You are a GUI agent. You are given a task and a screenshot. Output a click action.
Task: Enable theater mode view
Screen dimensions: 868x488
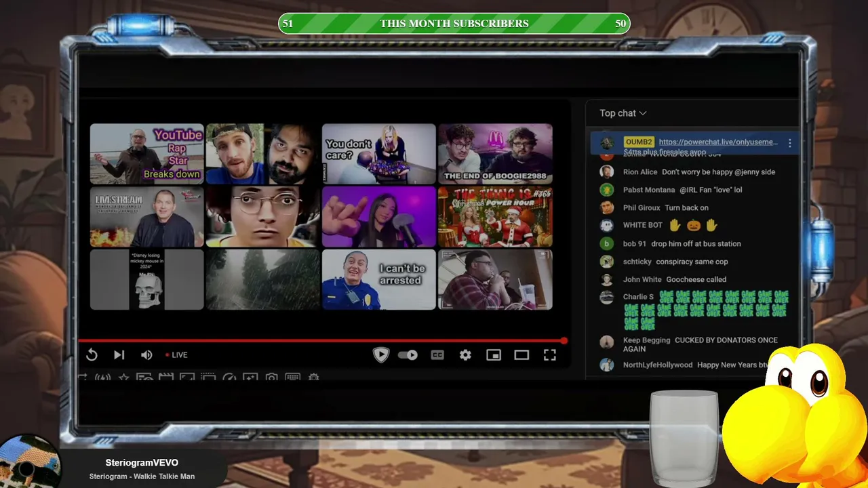pos(521,354)
